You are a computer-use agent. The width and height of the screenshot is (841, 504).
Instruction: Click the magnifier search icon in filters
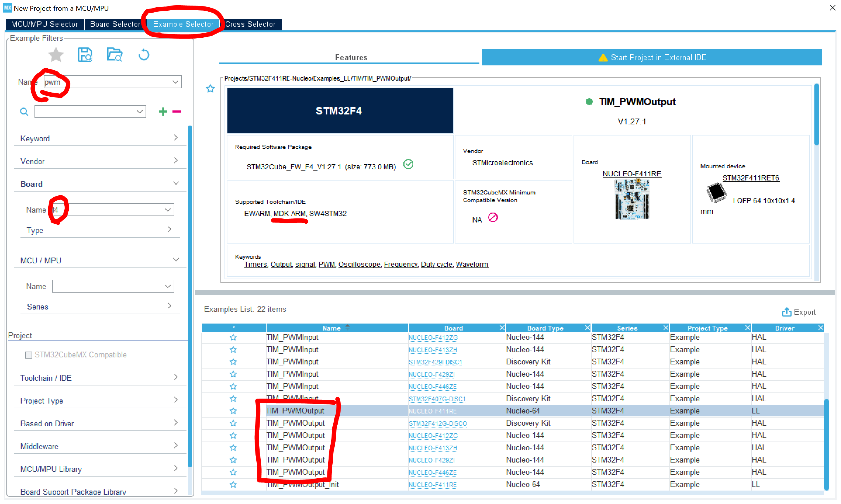(x=24, y=111)
